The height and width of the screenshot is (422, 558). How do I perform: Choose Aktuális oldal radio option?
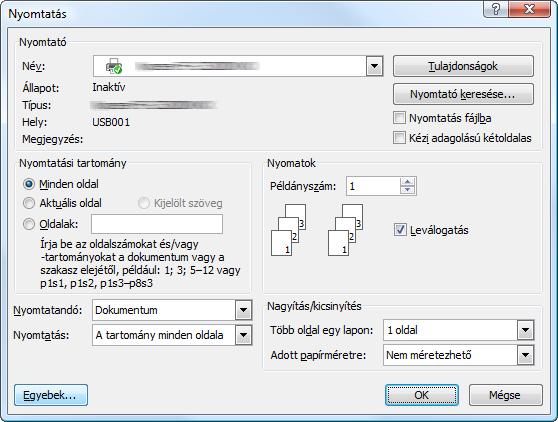coord(29,203)
